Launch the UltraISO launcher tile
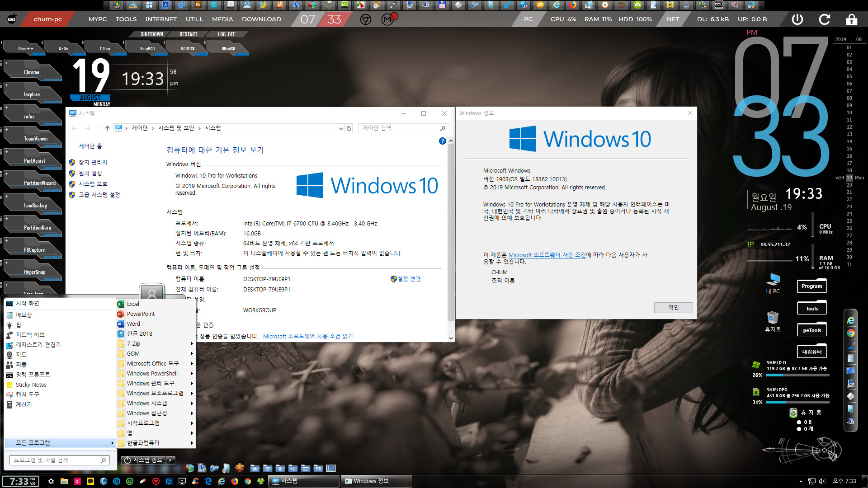868x488 pixels. (228, 48)
